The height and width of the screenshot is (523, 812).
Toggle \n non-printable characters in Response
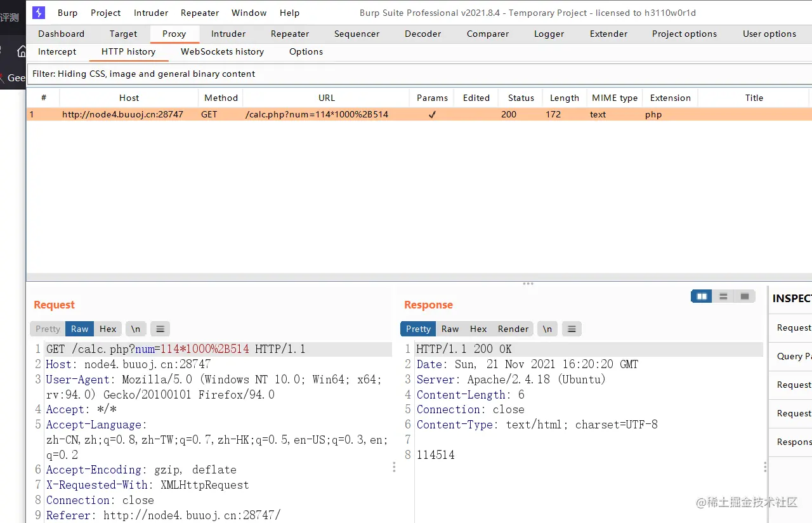[x=547, y=329]
